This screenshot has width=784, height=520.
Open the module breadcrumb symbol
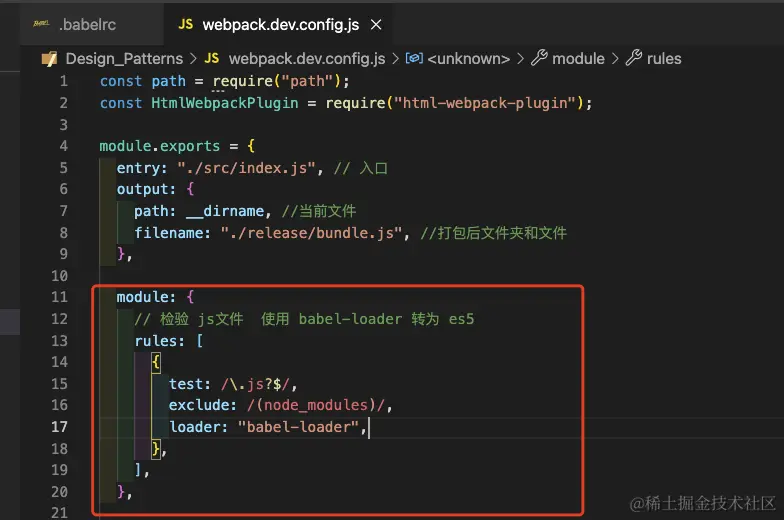(578, 58)
